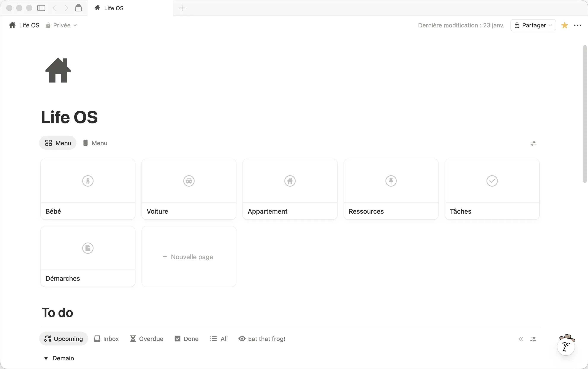Open the view settings icon next to To do views
The image size is (588, 369).
tap(533, 339)
